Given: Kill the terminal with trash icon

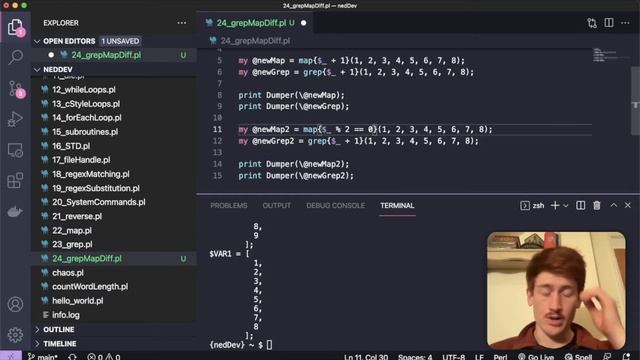Looking at the screenshot, I should click(x=597, y=205).
